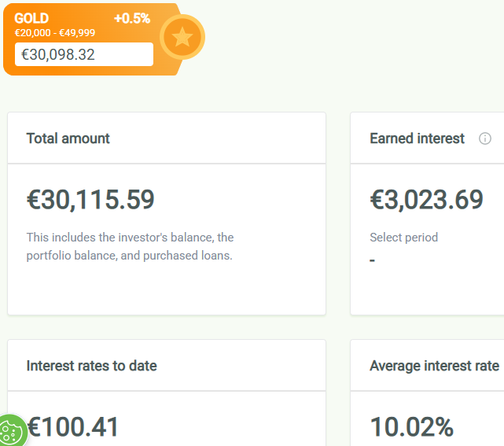Click the €3,023.69 earned interest value
Screen dimensions: 504x446
pyautogui.click(x=426, y=200)
